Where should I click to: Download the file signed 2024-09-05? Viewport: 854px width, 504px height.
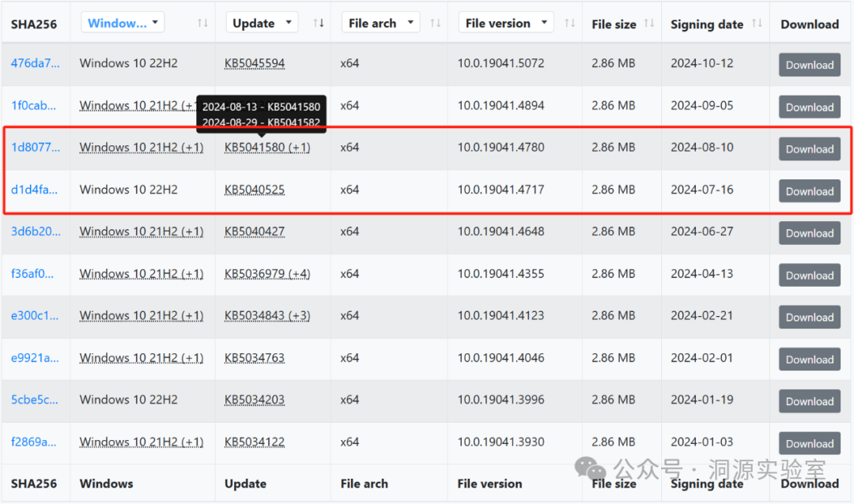[810, 107]
